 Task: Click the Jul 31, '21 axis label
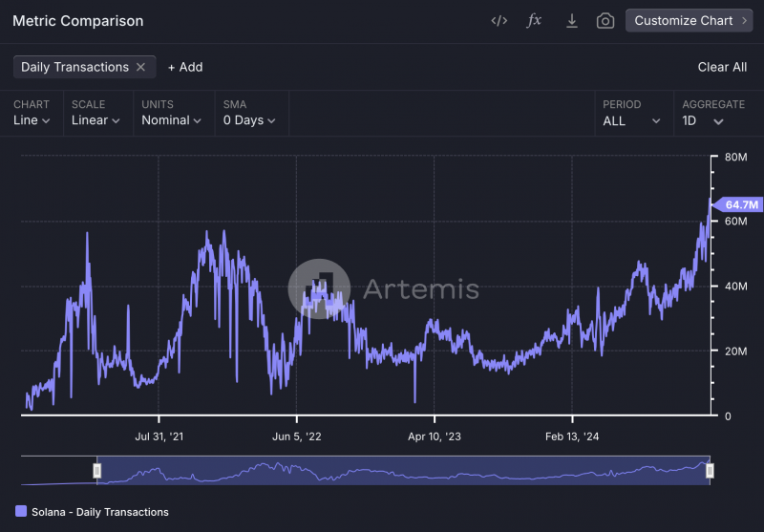[159, 436]
